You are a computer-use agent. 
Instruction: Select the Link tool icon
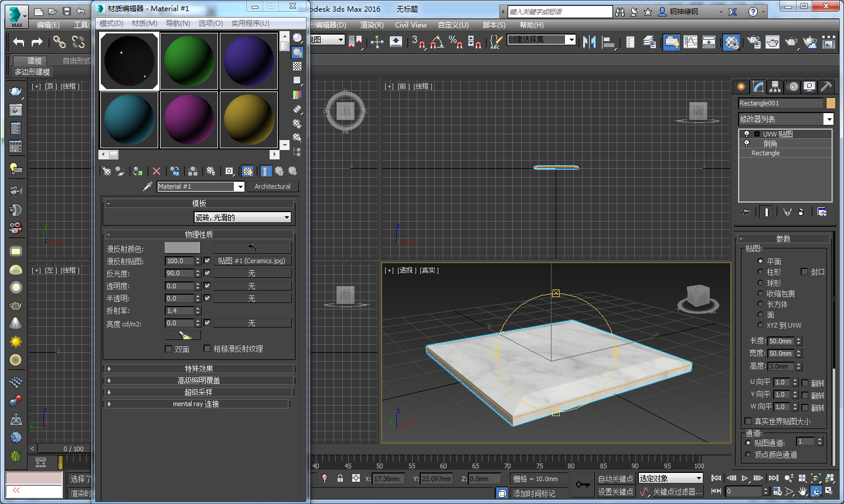click(59, 42)
